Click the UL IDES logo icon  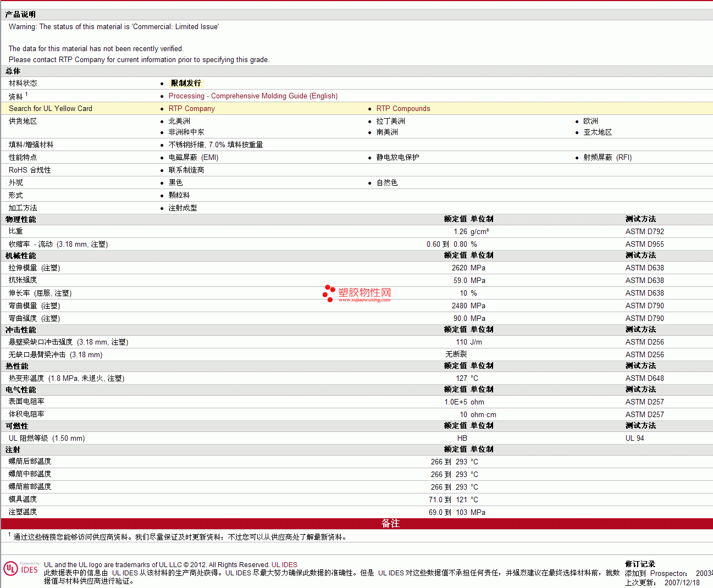click(x=21, y=568)
